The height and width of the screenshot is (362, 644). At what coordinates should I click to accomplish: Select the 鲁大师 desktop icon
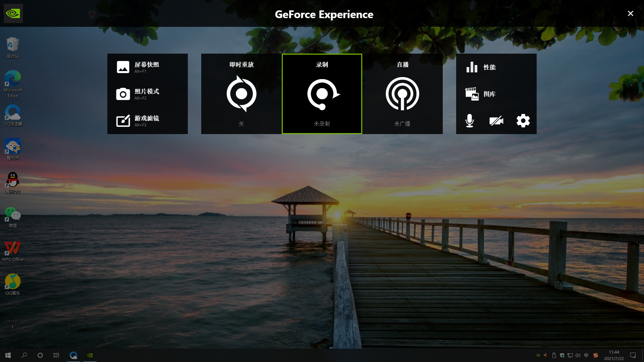tap(13, 149)
